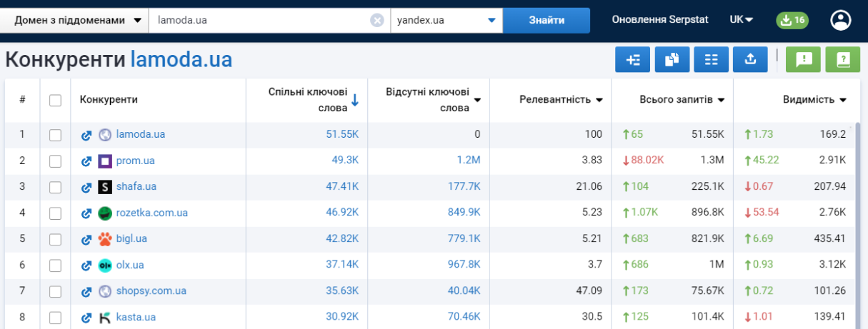Open external link icon for kasta.ua row
The width and height of the screenshot is (868, 329).
pos(86,318)
